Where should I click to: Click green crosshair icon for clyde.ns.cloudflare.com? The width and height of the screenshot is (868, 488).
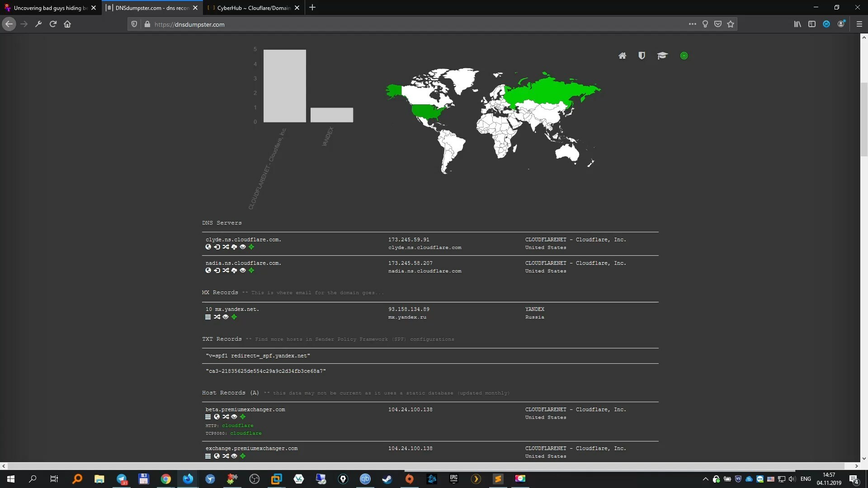click(251, 247)
